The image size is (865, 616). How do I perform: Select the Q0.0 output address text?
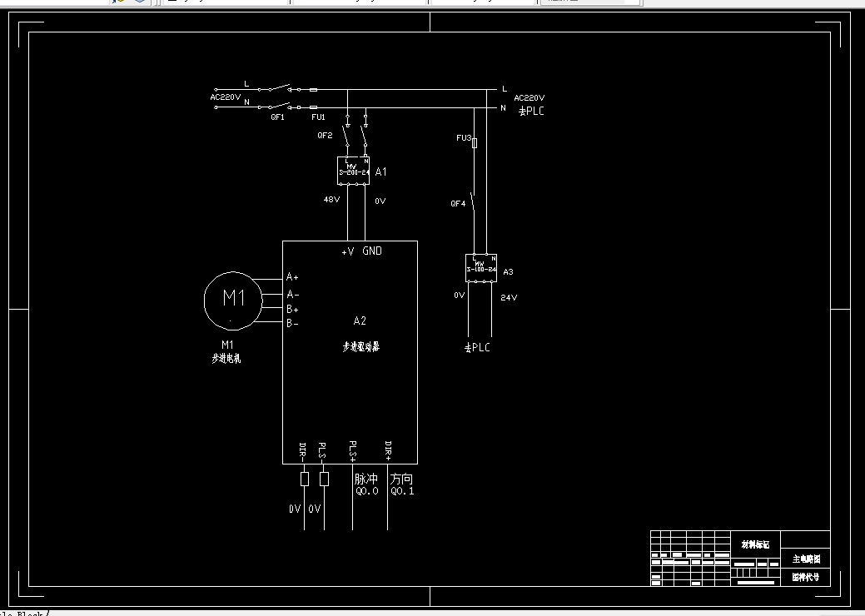367,491
